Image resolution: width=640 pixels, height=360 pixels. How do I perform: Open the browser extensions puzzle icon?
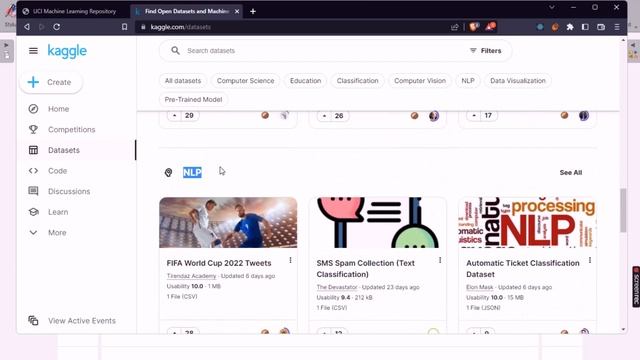point(570,27)
